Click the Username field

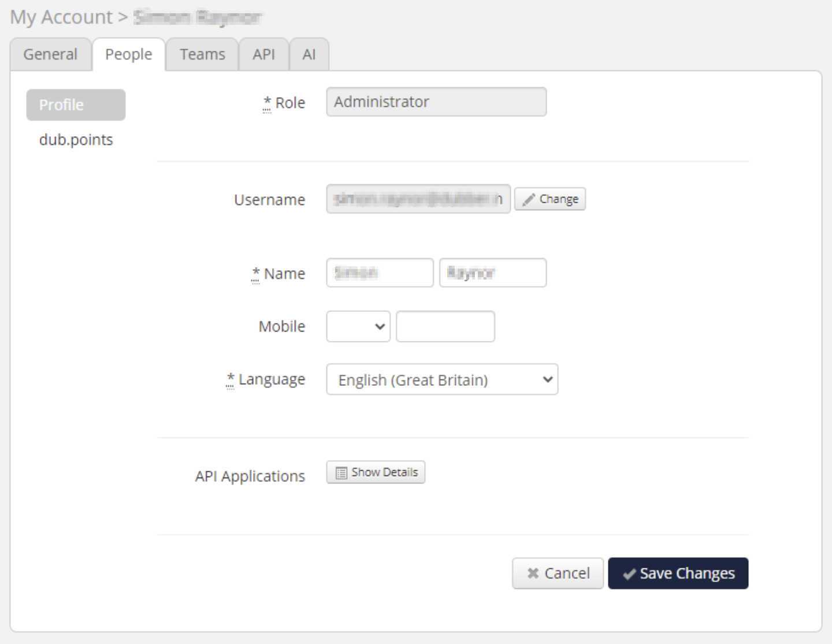pyautogui.click(x=418, y=199)
